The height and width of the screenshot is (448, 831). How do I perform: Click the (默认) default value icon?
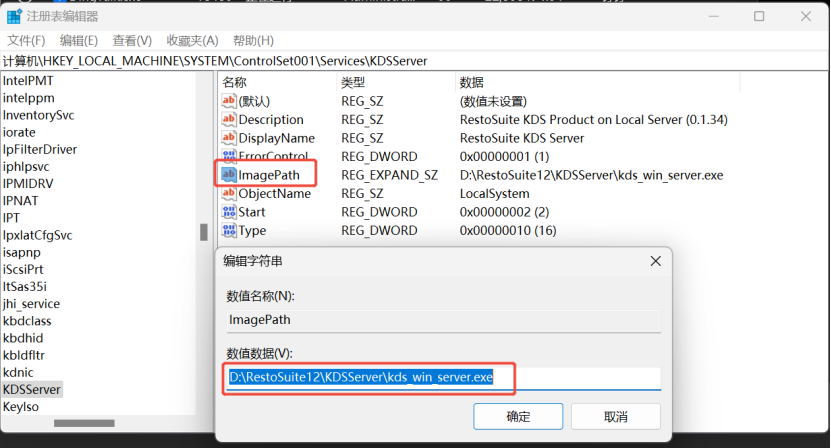click(x=228, y=101)
